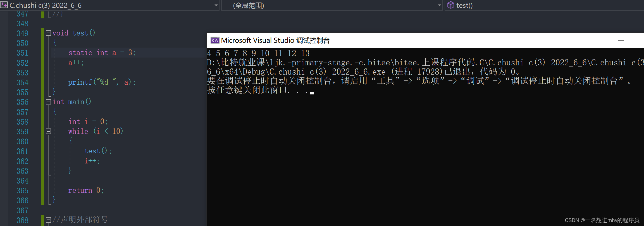Image resolution: width=644 pixels, height=226 pixels.
Task: Click line number 351 in the gutter
Action: pyautogui.click(x=22, y=53)
